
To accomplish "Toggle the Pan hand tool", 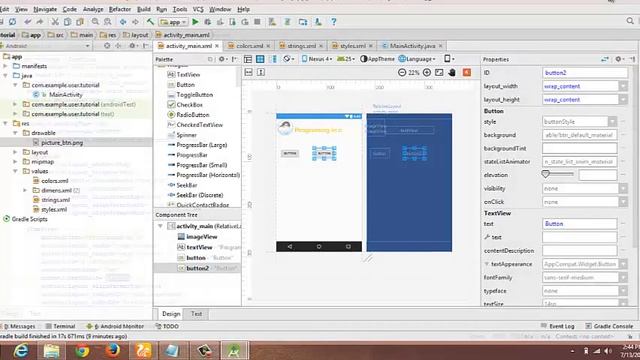I will pyautogui.click(x=452, y=73).
